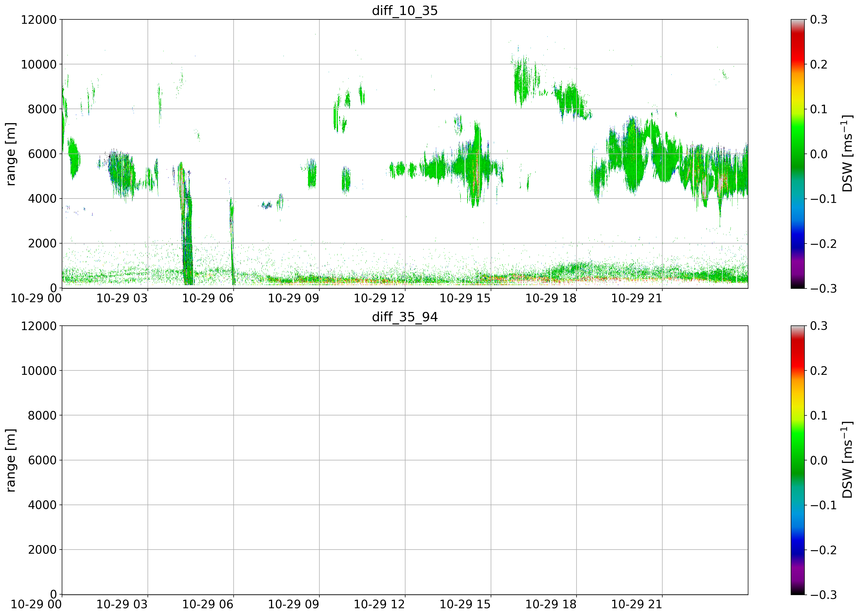Select DSW [ms⁻¹] label of diff_35_94 colorbar

[x=847, y=460]
